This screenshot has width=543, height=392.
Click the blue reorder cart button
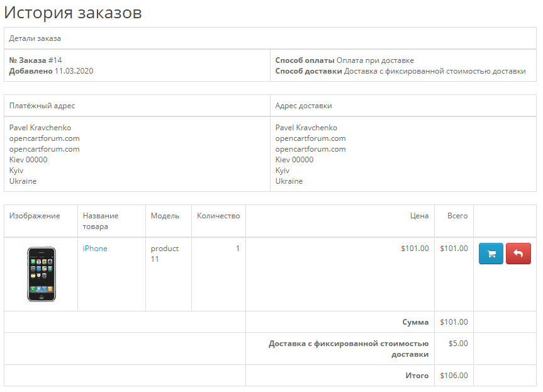coord(491,254)
